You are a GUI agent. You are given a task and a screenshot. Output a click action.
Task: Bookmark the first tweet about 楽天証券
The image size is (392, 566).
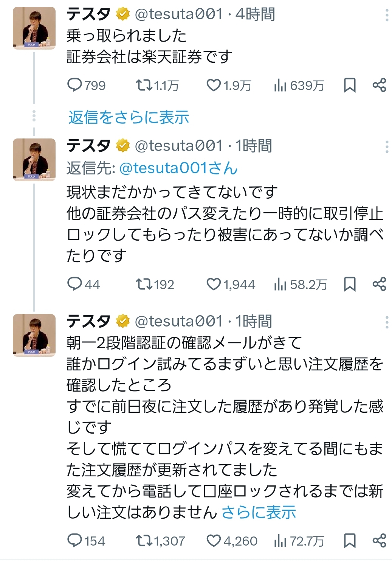350,85
